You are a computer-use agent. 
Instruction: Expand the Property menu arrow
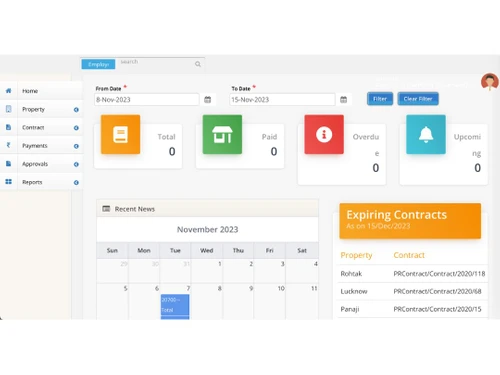[76, 110]
